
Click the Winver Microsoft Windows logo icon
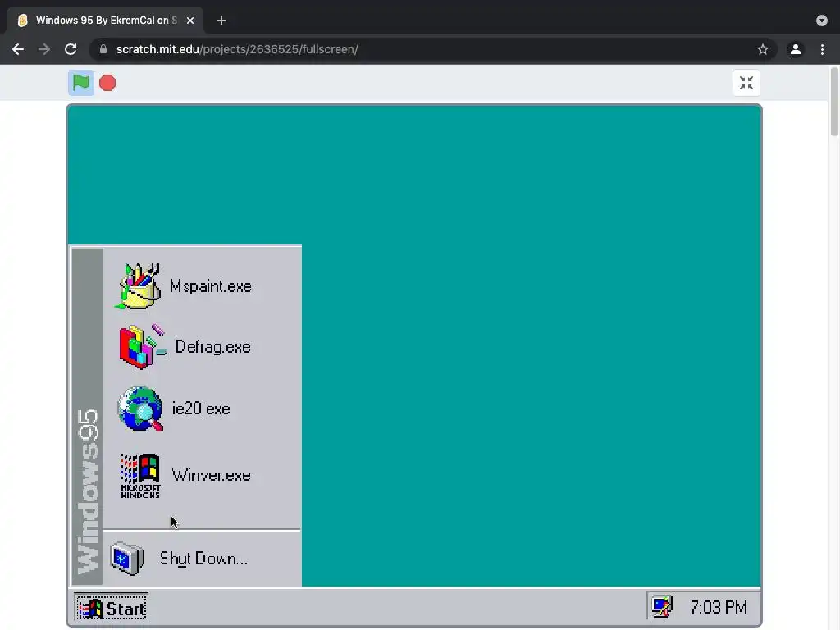pyautogui.click(x=140, y=476)
